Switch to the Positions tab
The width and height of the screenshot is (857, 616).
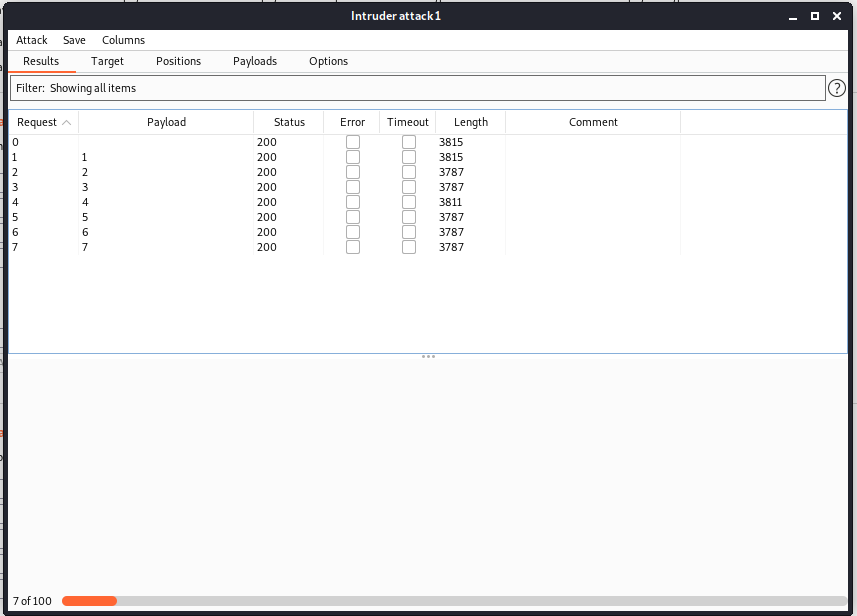(x=178, y=61)
